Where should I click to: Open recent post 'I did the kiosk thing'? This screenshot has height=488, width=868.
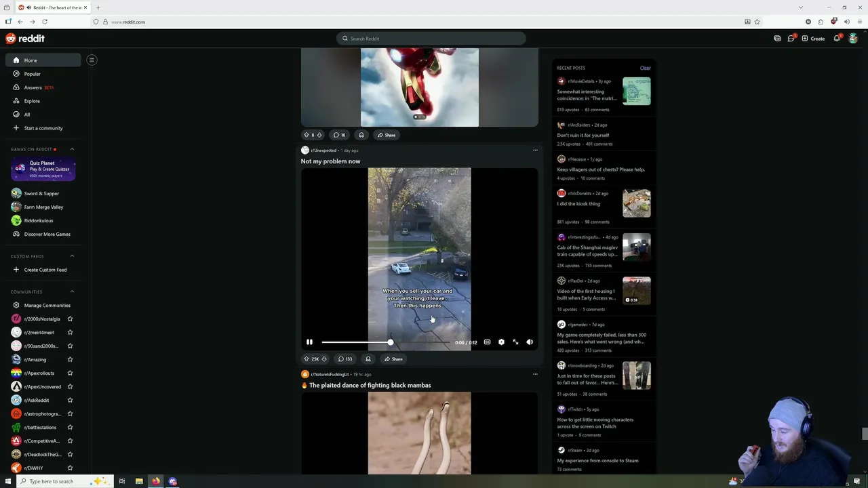point(578,203)
